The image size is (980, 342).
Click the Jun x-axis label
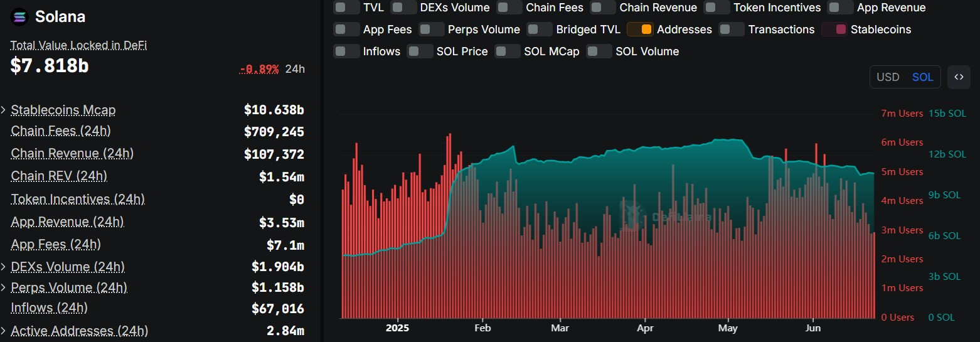813,328
